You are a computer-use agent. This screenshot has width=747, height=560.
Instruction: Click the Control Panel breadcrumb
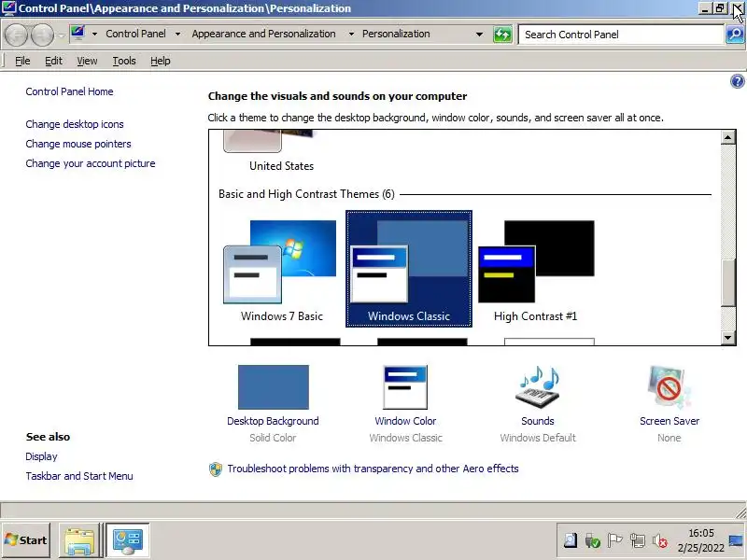tap(135, 34)
